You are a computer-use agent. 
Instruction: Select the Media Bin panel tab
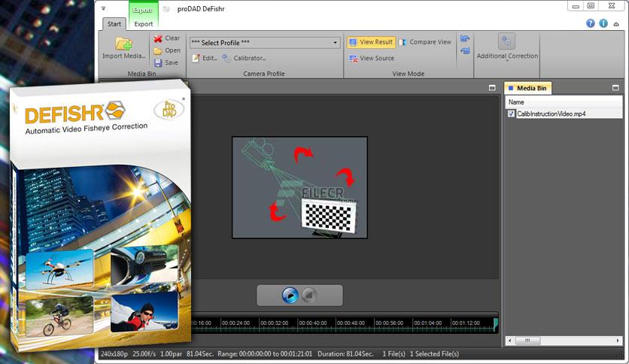point(527,88)
